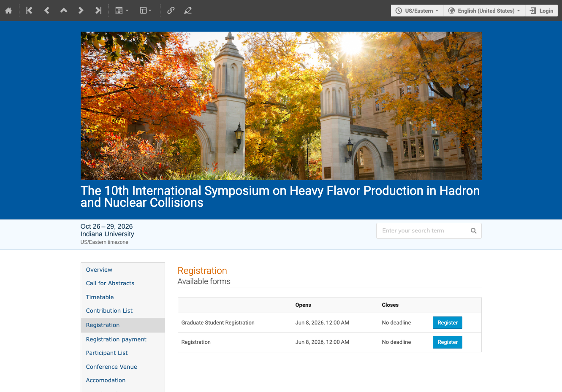Image resolution: width=562 pixels, height=392 pixels.
Task: Click the pencil edit event icon
Action: tap(188, 11)
